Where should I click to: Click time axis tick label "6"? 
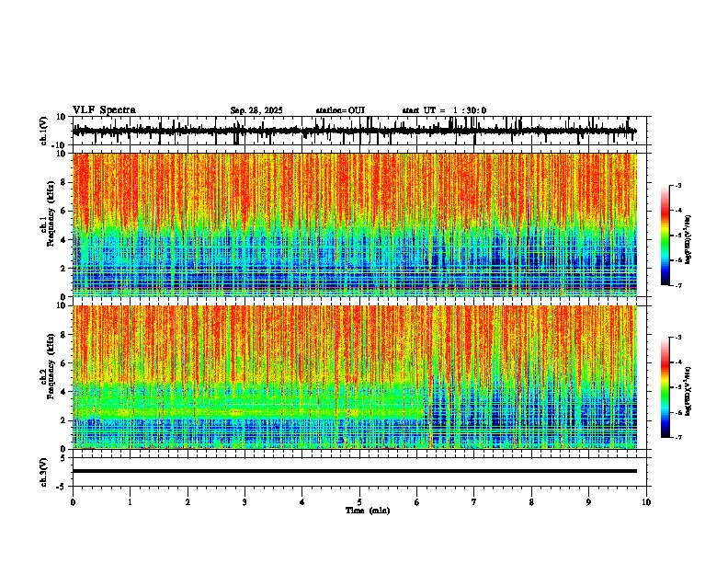tap(416, 502)
